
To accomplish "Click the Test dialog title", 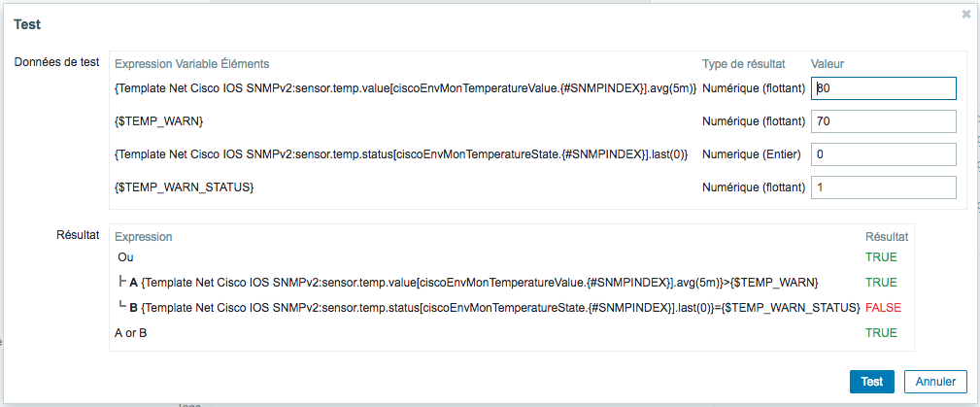I will point(27,24).
